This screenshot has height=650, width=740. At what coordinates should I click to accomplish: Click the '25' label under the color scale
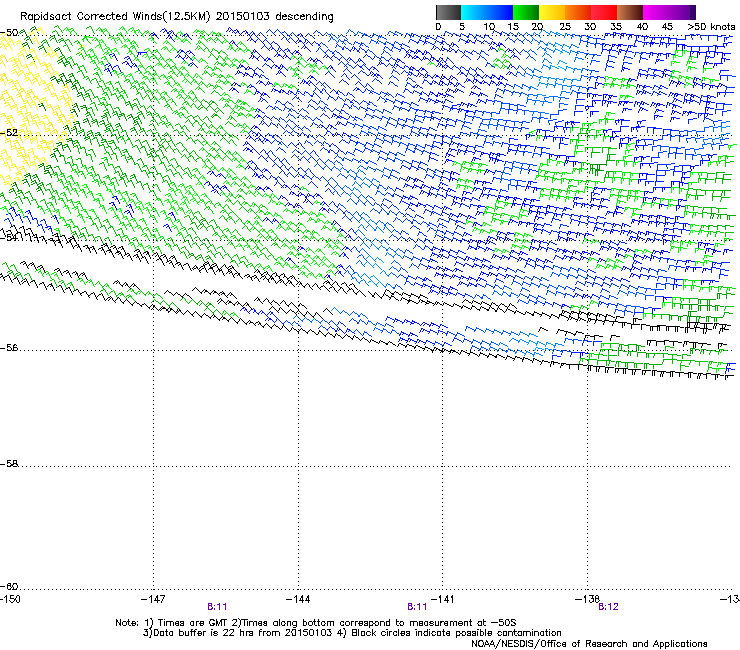click(x=565, y=27)
